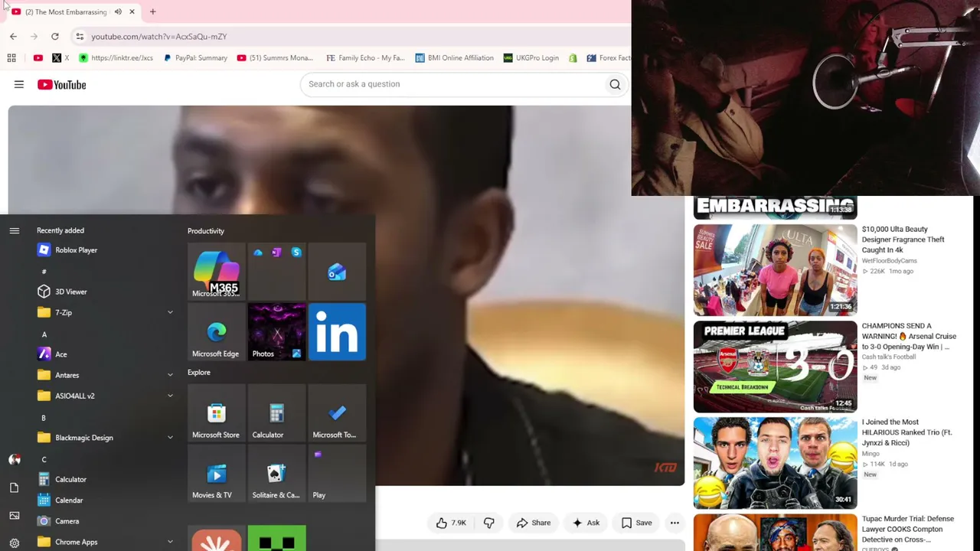This screenshot has height=551, width=980.
Task: Open the Chrome apps grid shortcut
Action: tap(11, 58)
